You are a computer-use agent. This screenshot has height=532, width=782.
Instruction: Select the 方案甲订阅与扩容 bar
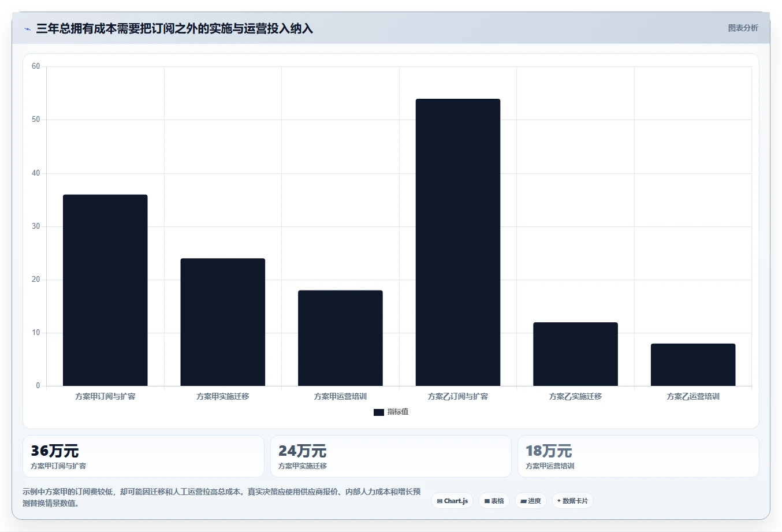point(105,290)
